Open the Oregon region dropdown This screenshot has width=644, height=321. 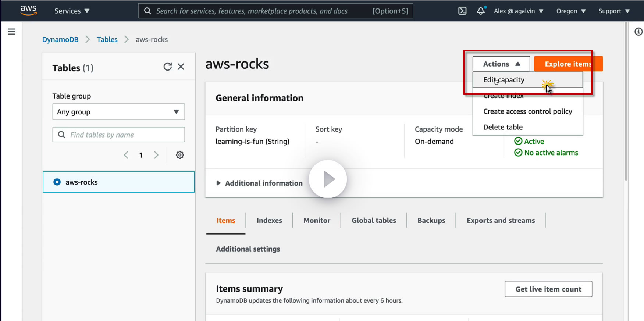click(x=571, y=11)
